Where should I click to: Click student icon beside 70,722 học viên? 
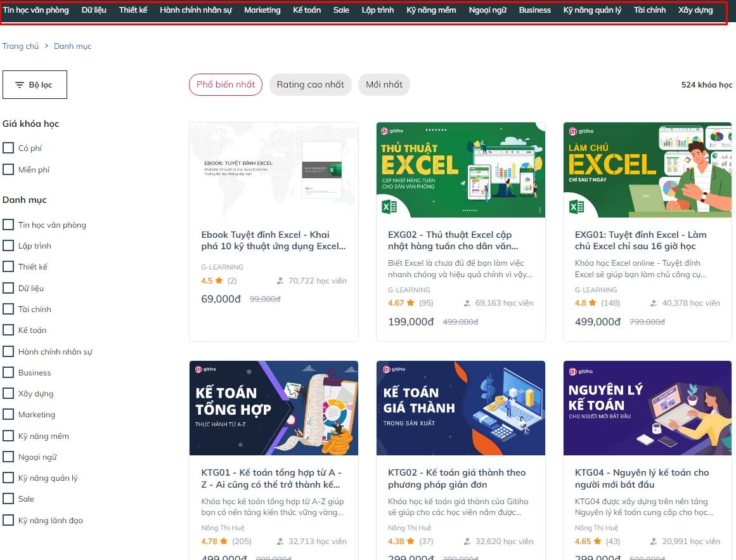coord(280,281)
